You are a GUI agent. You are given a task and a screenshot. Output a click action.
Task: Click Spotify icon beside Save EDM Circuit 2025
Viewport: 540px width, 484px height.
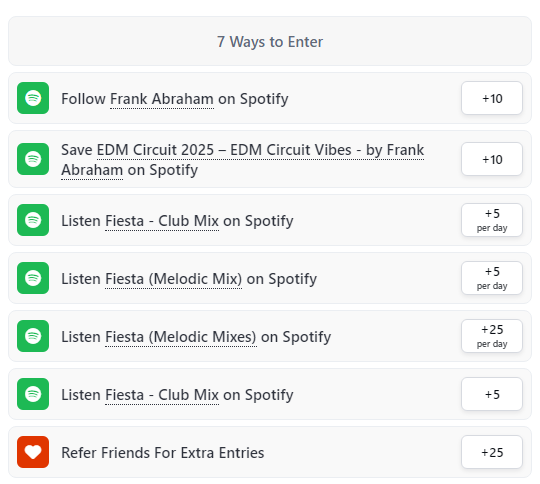(33, 159)
